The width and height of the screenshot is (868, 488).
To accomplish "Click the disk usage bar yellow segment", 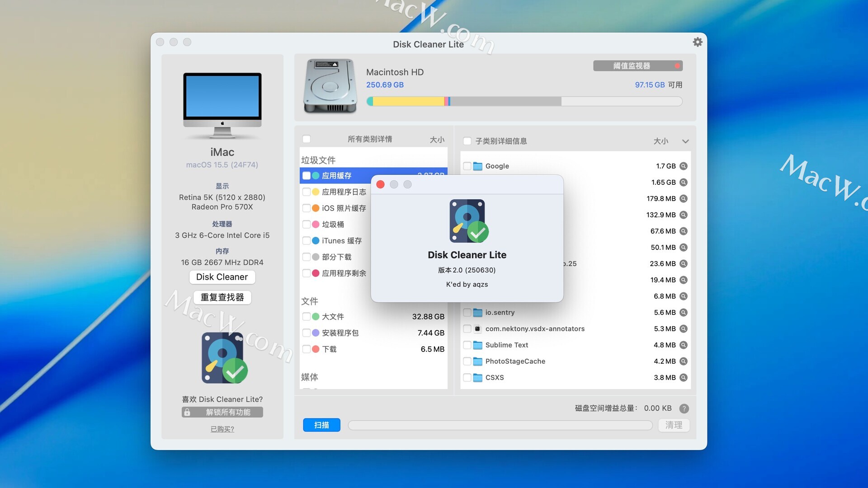I will (x=409, y=102).
